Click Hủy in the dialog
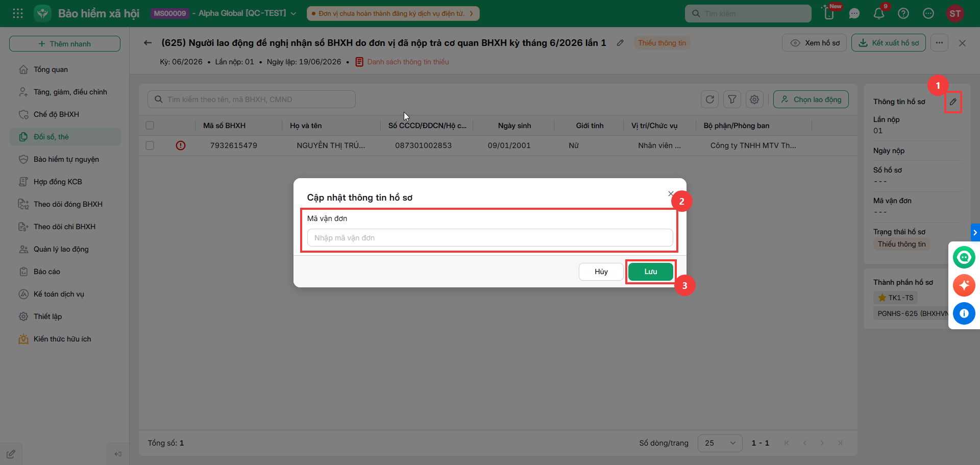Viewport: 980px width, 465px height. pyautogui.click(x=601, y=272)
